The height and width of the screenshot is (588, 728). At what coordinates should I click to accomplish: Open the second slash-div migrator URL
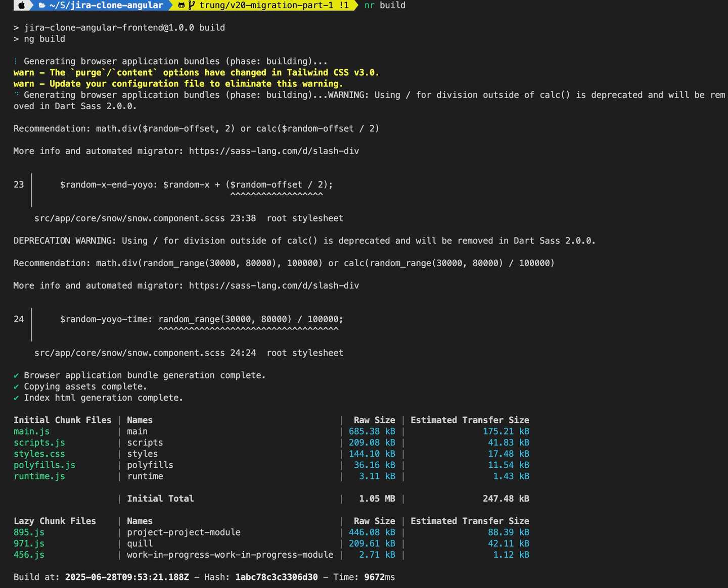pyautogui.click(x=274, y=285)
